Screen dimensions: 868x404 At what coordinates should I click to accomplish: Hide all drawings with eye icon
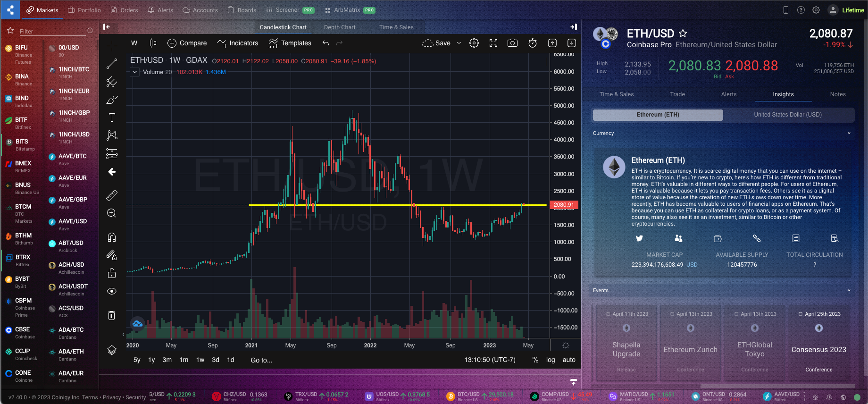pyautogui.click(x=112, y=291)
